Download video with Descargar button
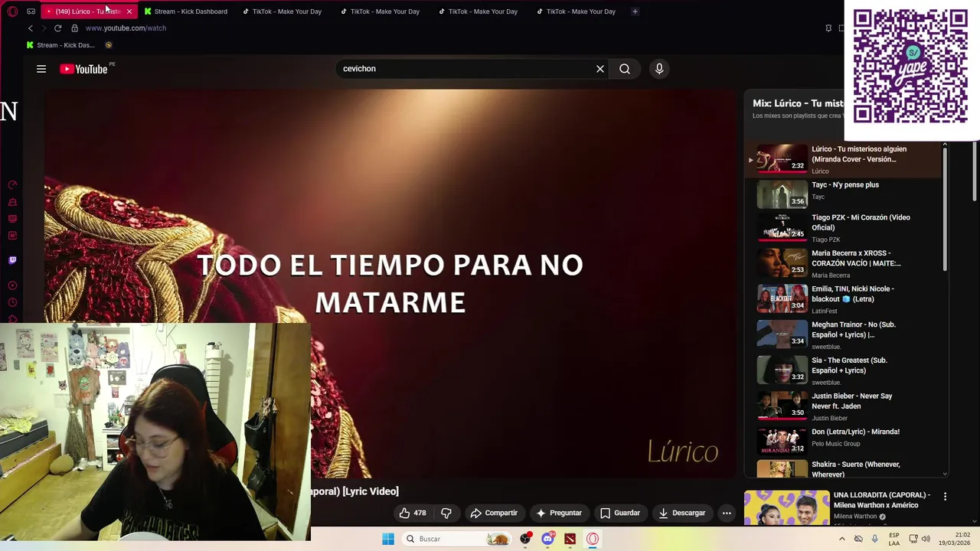This screenshot has width=980, height=551. 681,513
